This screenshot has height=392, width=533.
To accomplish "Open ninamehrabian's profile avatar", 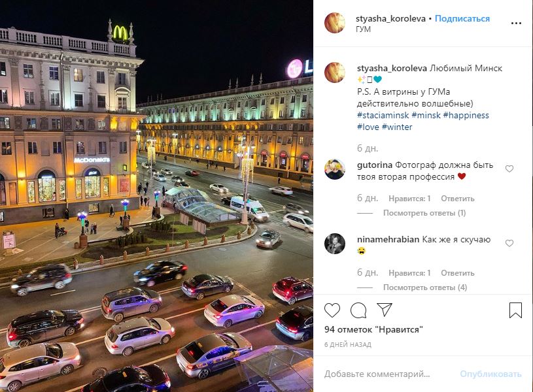I will pyautogui.click(x=335, y=244).
